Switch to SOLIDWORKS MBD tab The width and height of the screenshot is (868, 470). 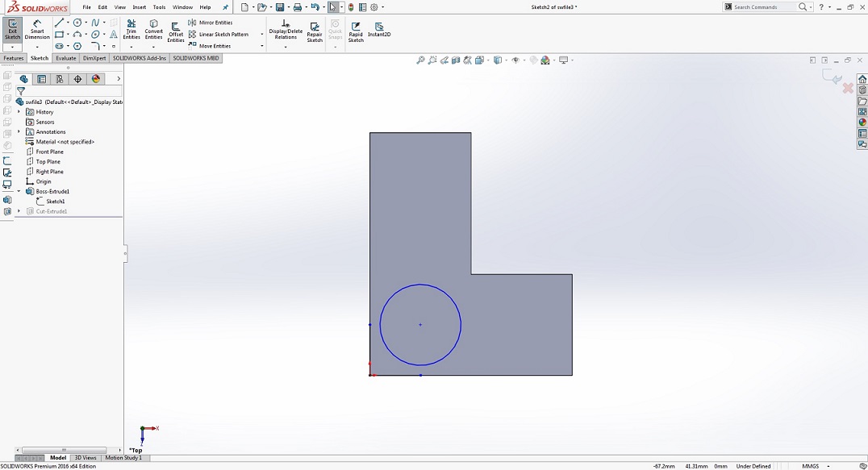click(x=196, y=58)
